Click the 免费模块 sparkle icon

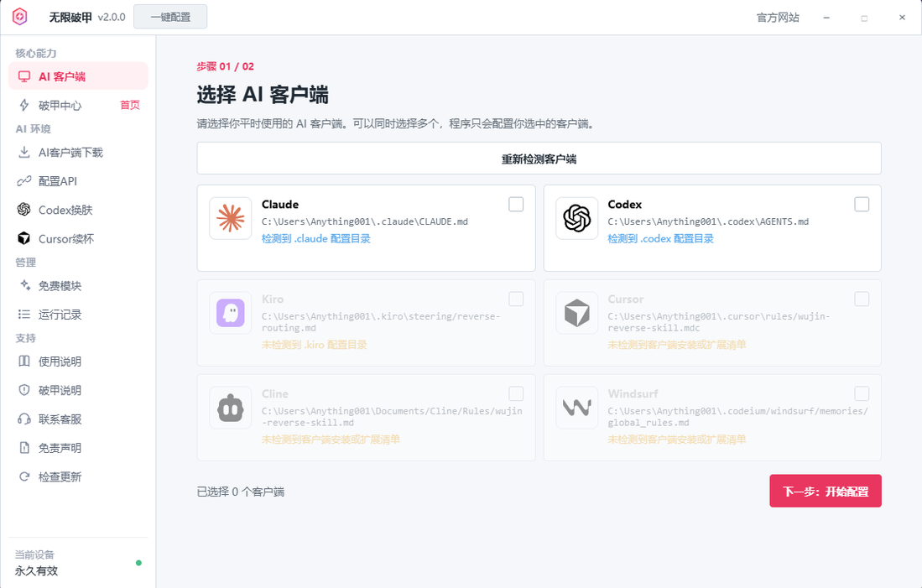[x=25, y=285]
